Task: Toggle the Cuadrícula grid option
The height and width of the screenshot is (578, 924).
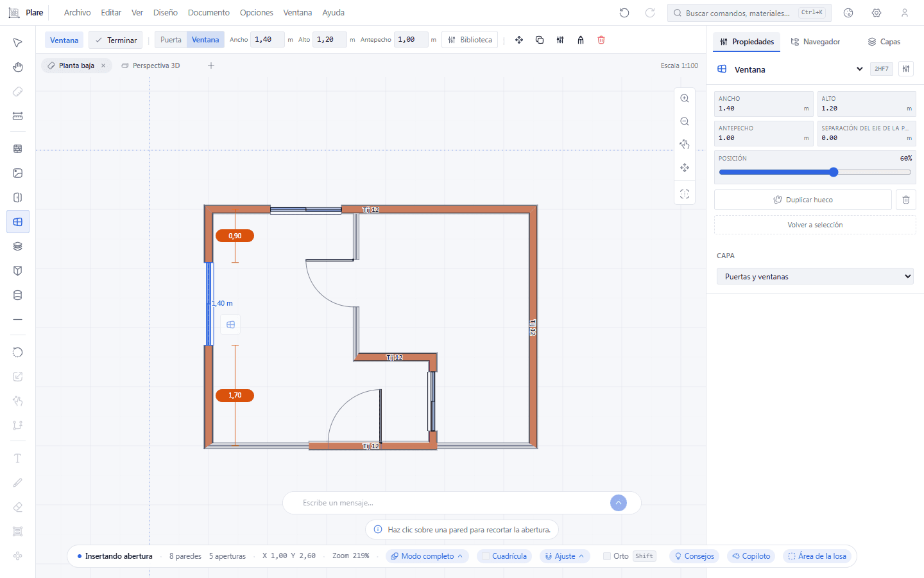Action: (504, 556)
